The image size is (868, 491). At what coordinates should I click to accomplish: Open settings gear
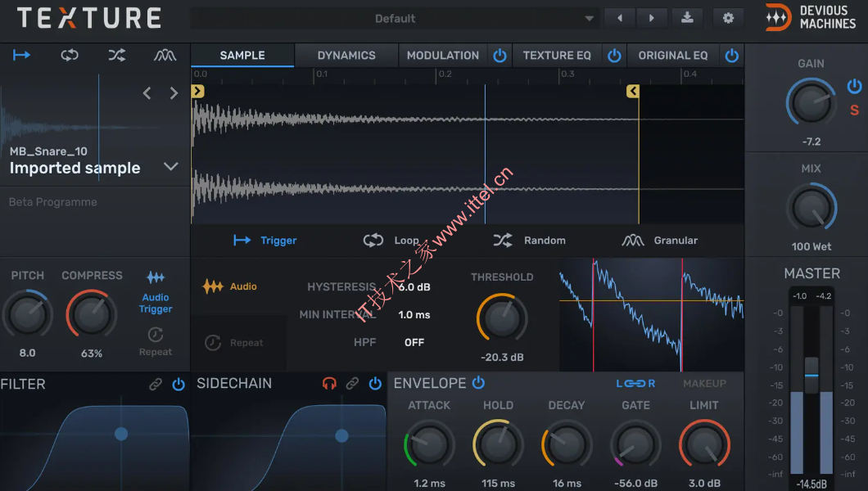(x=728, y=18)
